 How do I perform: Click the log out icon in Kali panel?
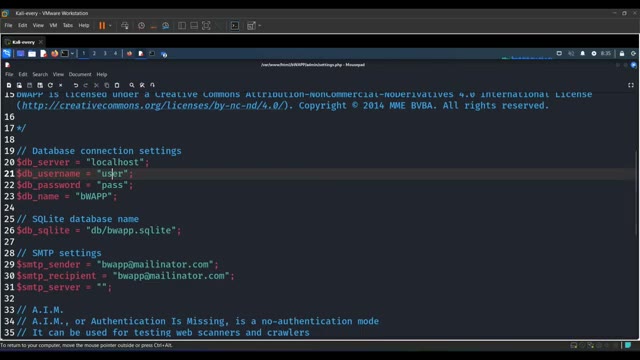click(633, 53)
